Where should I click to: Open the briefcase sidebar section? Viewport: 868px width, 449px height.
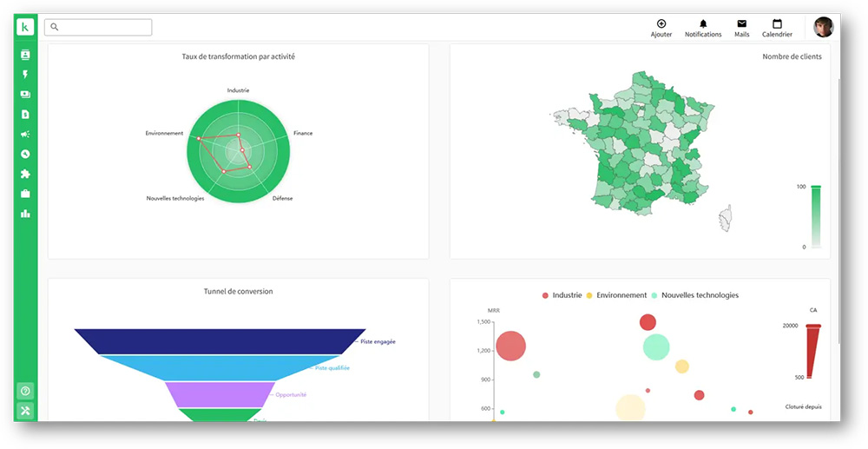click(x=25, y=194)
